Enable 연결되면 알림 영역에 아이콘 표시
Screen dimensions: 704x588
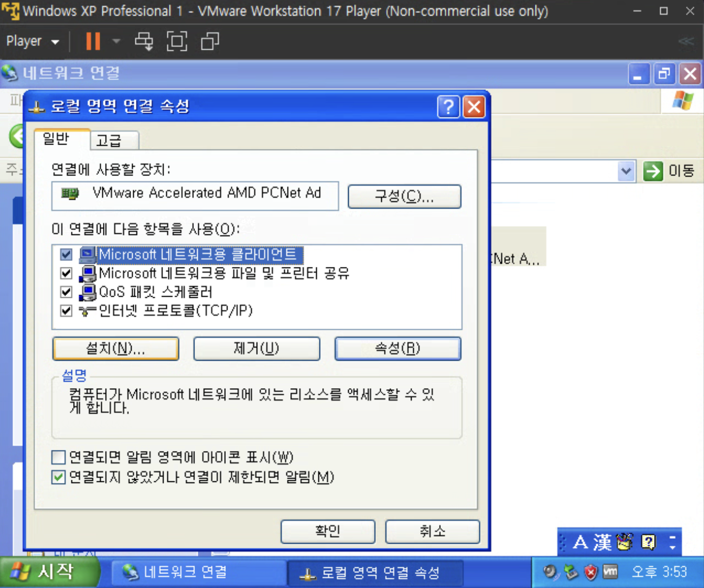[58, 458]
